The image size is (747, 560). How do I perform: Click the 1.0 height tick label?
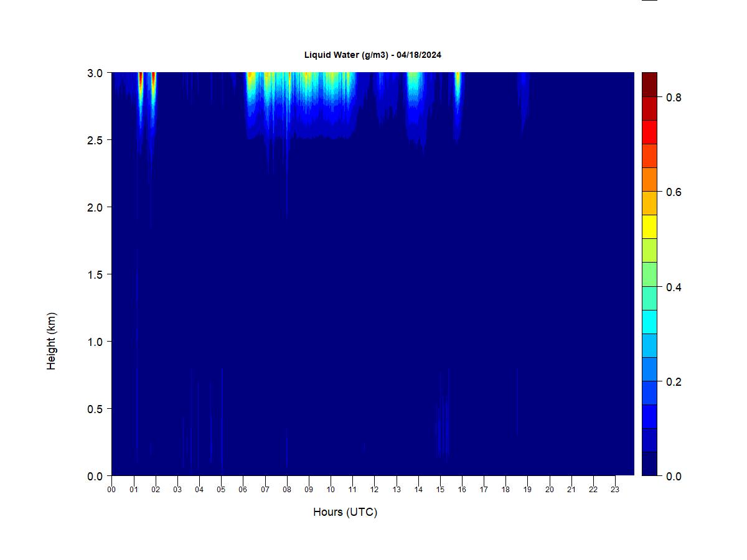click(x=95, y=342)
